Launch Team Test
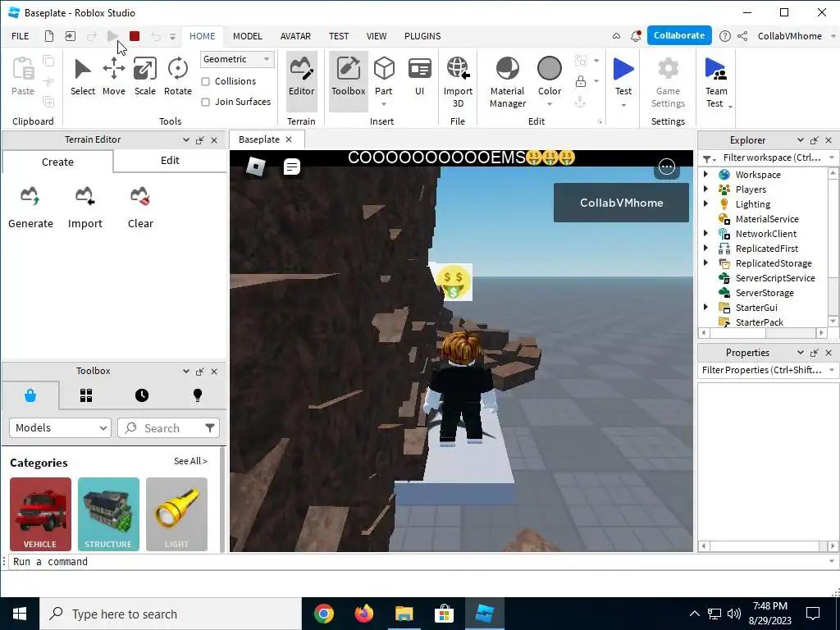 [715, 83]
